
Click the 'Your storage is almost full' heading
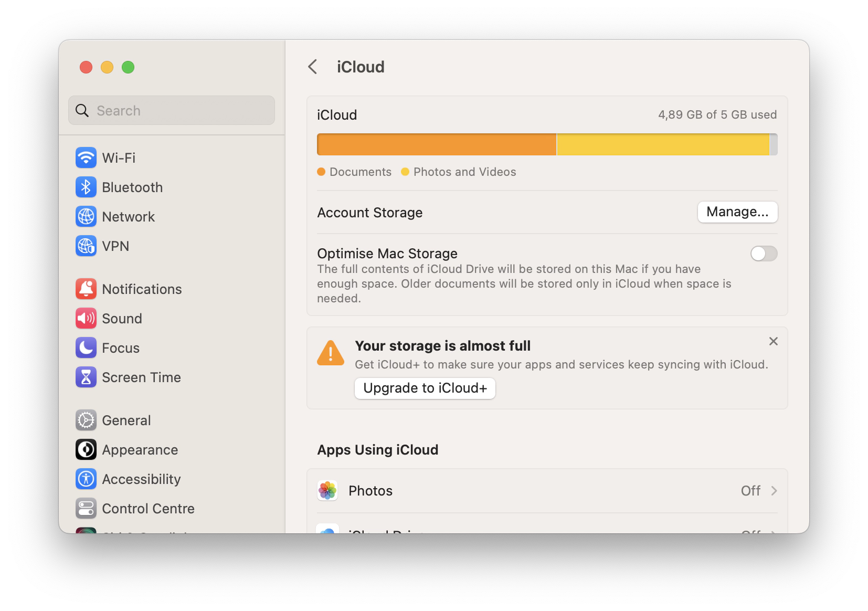pyautogui.click(x=443, y=345)
